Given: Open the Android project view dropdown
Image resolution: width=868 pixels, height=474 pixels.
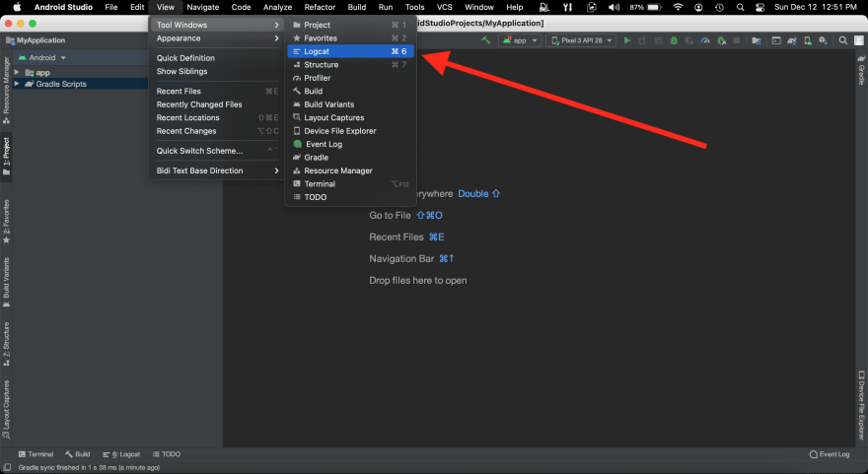Looking at the screenshot, I should tap(42, 57).
